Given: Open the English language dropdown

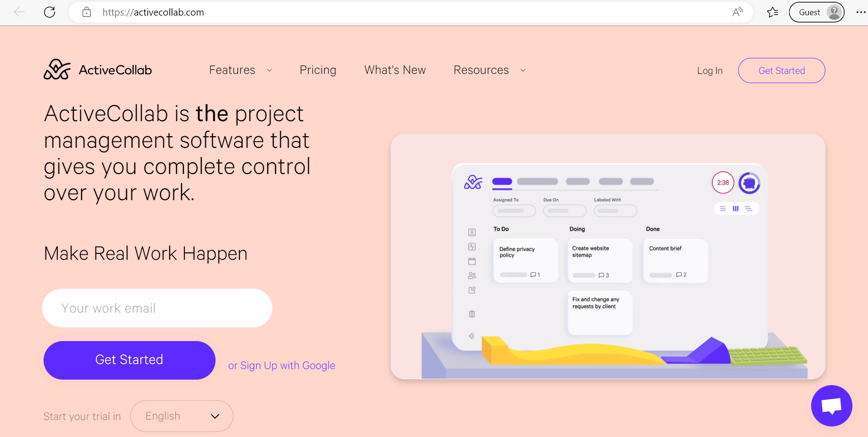Looking at the screenshot, I should tap(182, 416).
